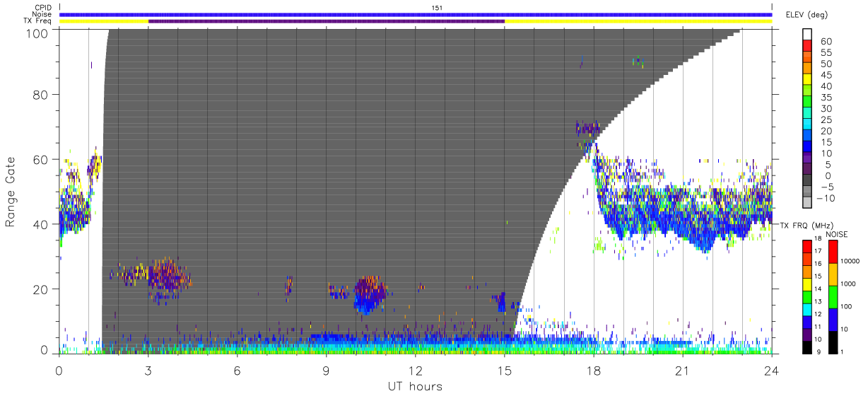Click the y-axis tick label '20'
This screenshot has height=401, width=868.
click(42, 289)
